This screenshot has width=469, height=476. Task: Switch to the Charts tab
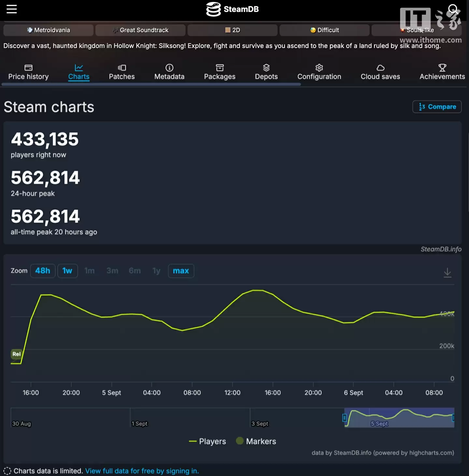79,72
